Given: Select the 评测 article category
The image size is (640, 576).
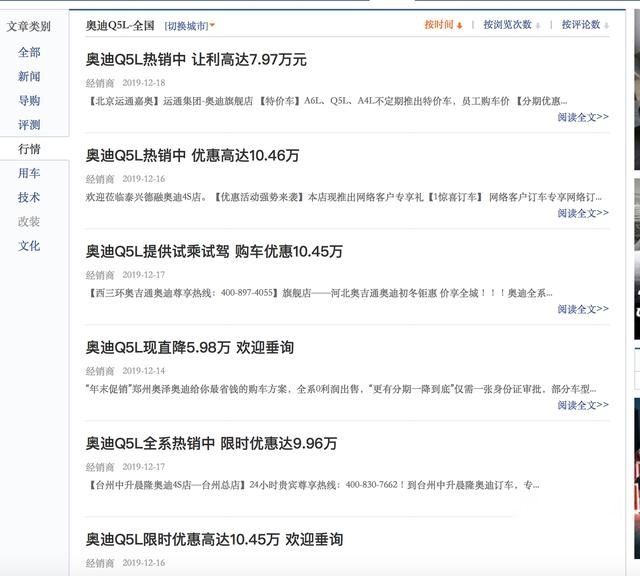Looking at the screenshot, I should click(29, 125).
